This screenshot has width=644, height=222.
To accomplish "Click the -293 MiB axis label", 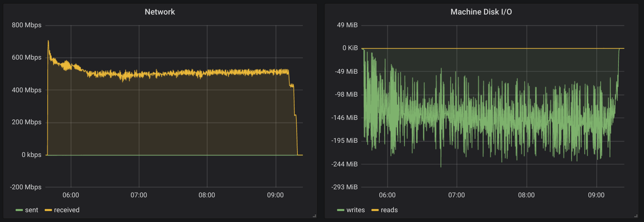I will tap(344, 187).
